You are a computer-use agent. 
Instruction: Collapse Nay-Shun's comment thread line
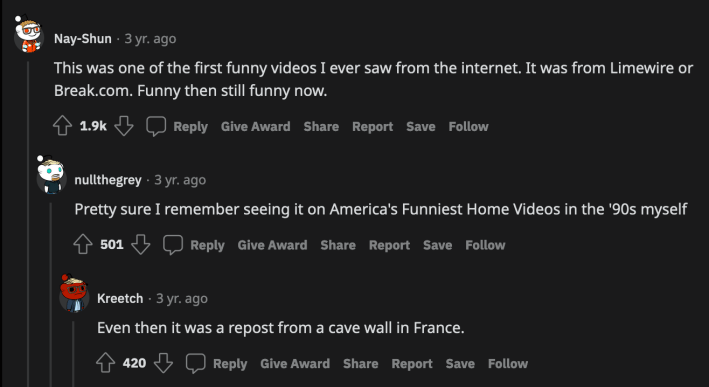point(28,224)
